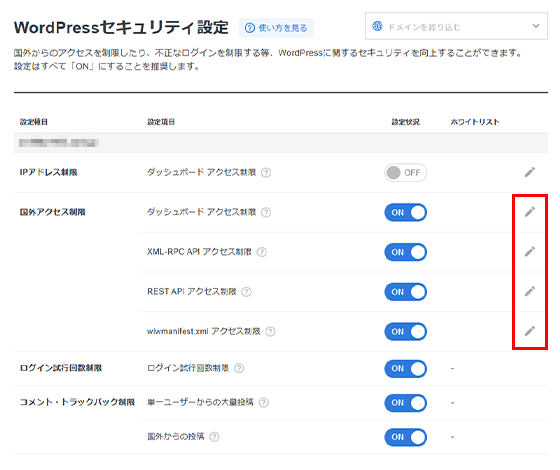
Task: Toggle 単一ユーザーからの大量投稿 switch
Action: click(405, 403)
